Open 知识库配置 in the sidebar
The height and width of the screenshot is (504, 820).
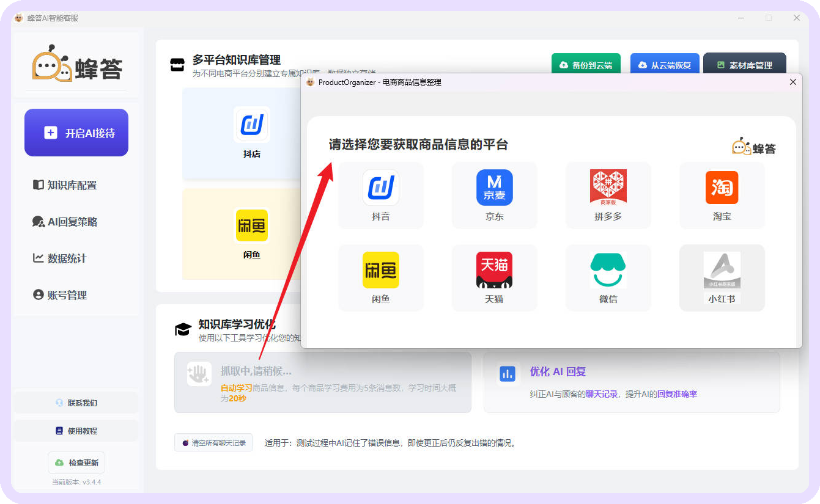tap(72, 185)
